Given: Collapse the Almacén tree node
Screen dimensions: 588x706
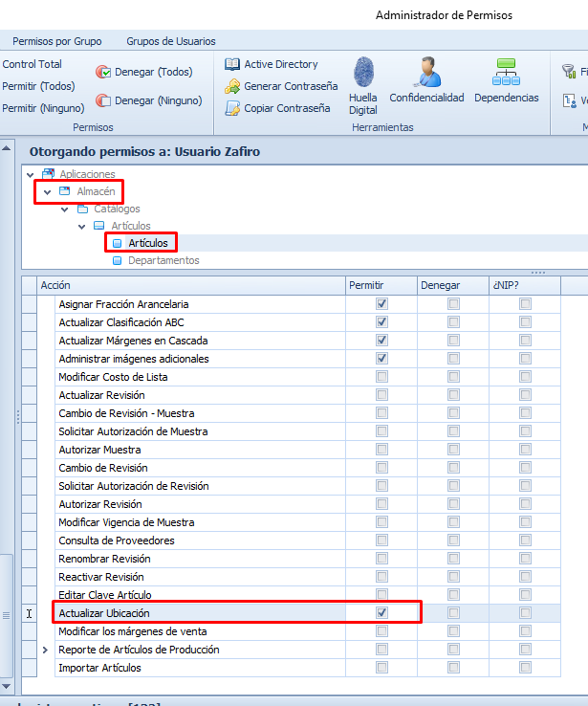Looking at the screenshot, I should pos(47,192).
